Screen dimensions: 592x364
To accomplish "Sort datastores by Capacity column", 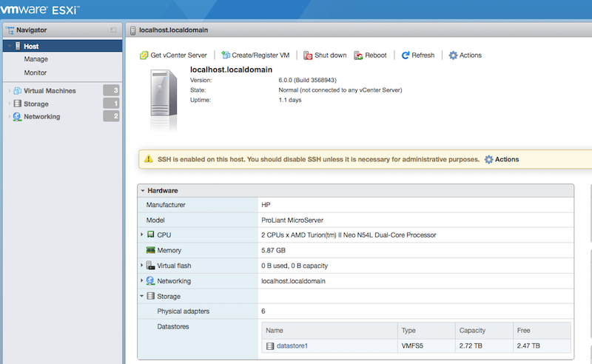I will click(484, 331).
